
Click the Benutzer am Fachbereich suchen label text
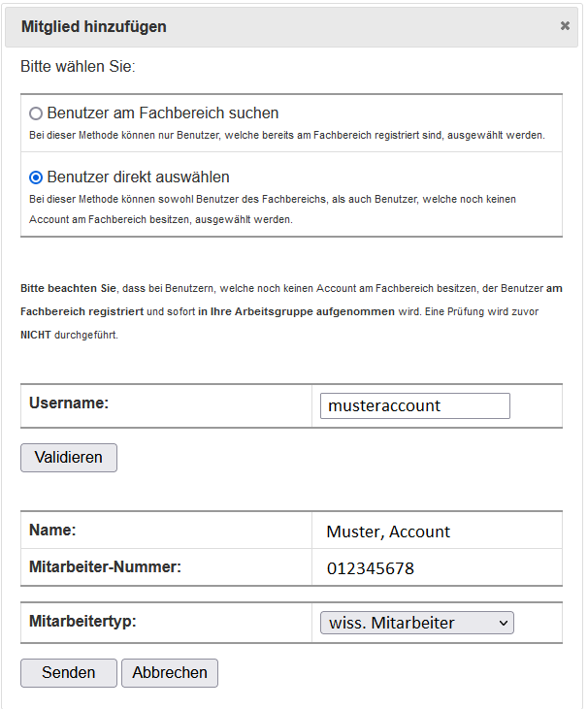[162, 113]
